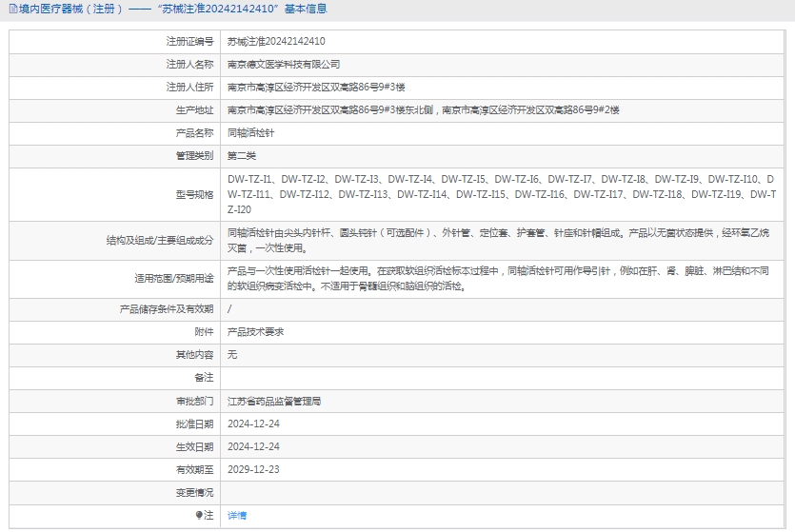The image size is (795, 532).
Task: Click the empty 变更情况 value cell
Action: (x=505, y=492)
